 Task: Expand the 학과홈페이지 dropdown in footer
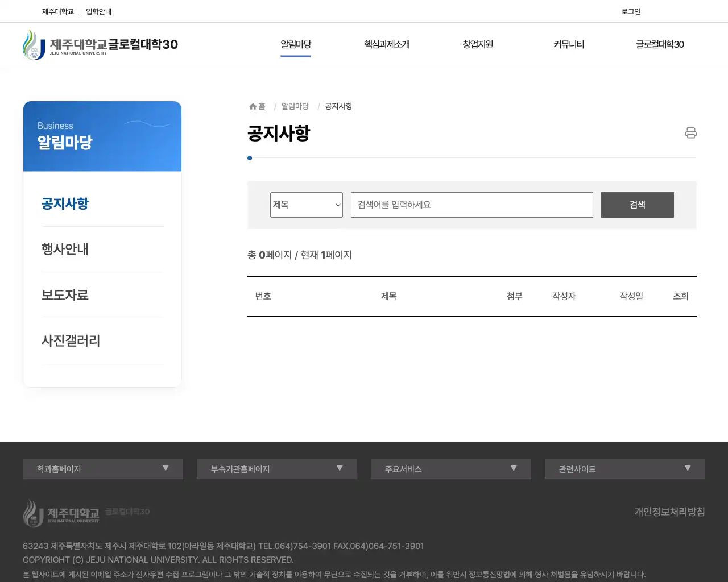click(x=102, y=469)
